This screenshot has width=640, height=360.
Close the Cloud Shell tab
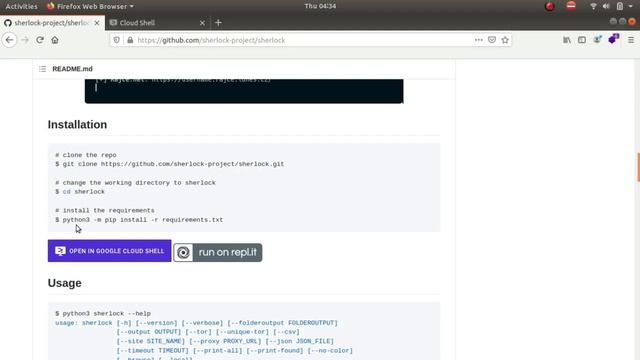click(x=202, y=23)
